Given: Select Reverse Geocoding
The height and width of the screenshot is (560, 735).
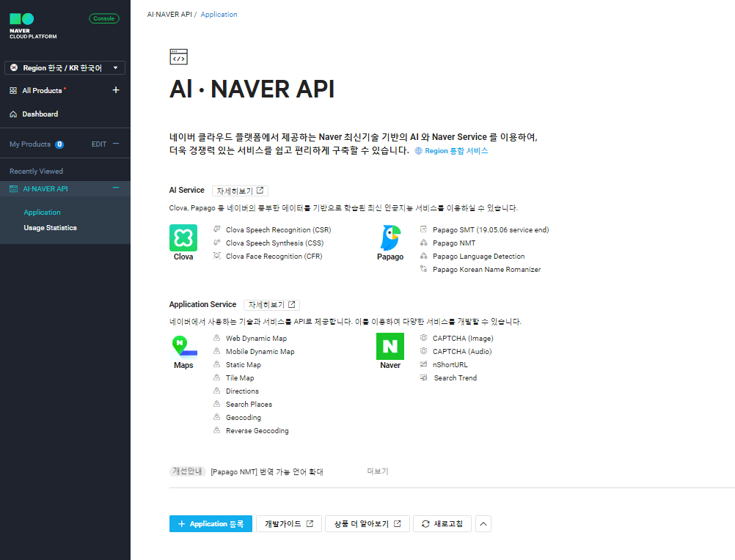Looking at the screenshot, I should pyautogui.click(x=257, y=430).
